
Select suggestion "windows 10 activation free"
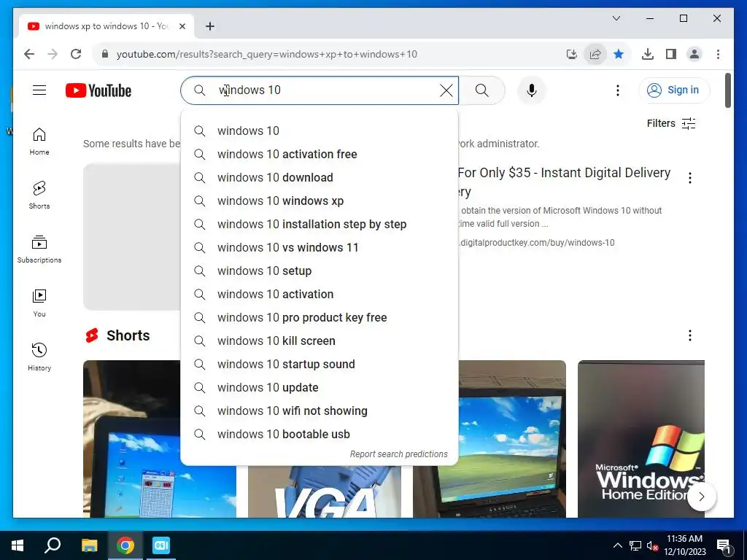(x=320, y=155)
